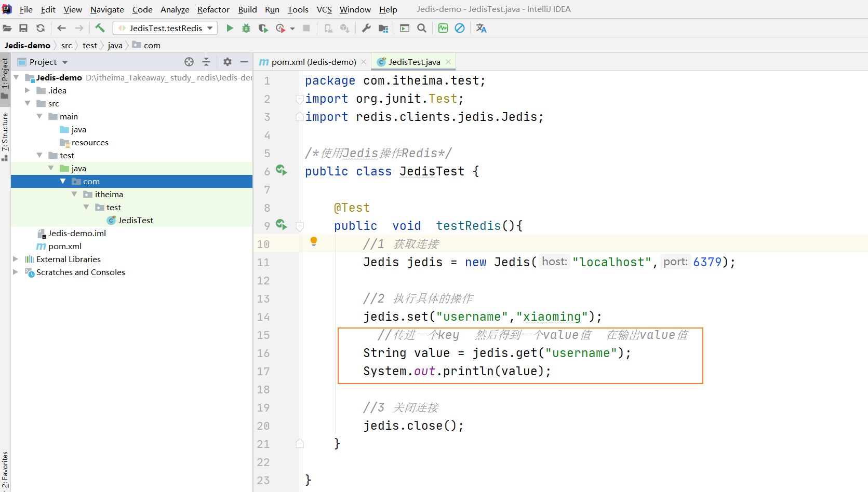Click the Search Everywhere magnifier icon
Screen dimensions: 868x492
click(422, 28)
